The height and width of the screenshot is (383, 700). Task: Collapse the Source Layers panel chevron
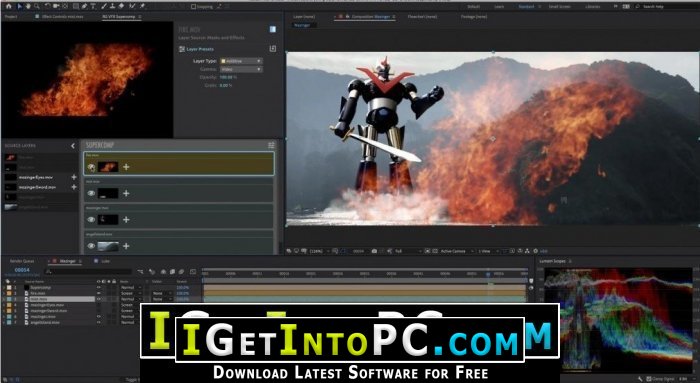[73, 146]
